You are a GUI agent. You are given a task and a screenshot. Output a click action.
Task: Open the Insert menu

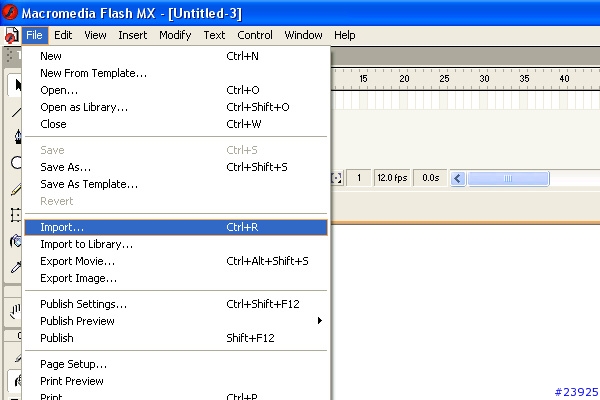(x=132, y=35)
